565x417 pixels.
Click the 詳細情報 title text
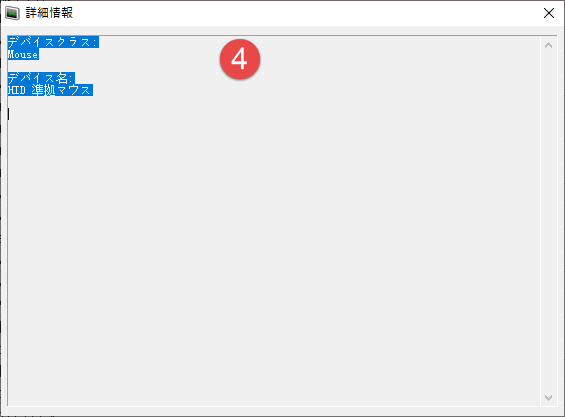point(49,13)
